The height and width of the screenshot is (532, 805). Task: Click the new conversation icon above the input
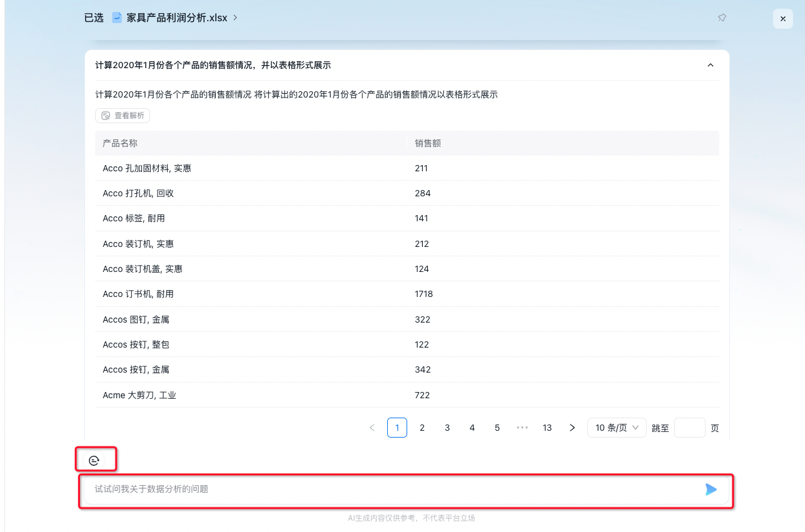tap(94, 461)
